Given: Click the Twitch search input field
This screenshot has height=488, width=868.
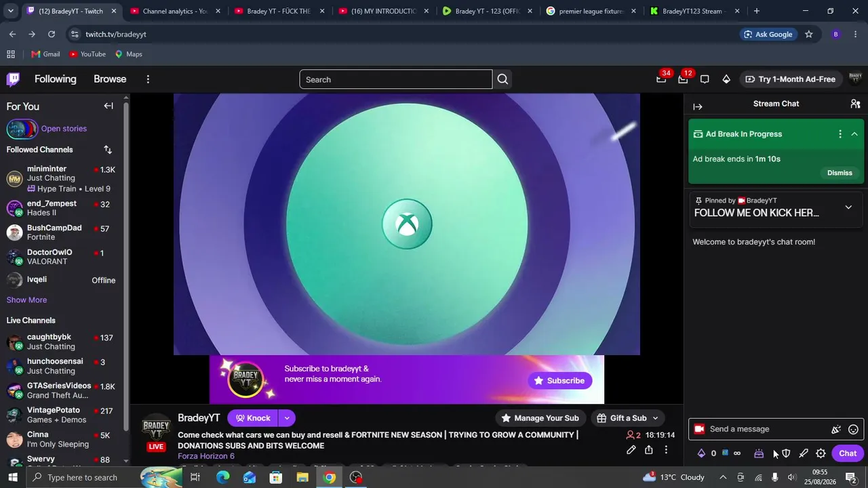Looking at the screenshot, I should pos(396,79).
